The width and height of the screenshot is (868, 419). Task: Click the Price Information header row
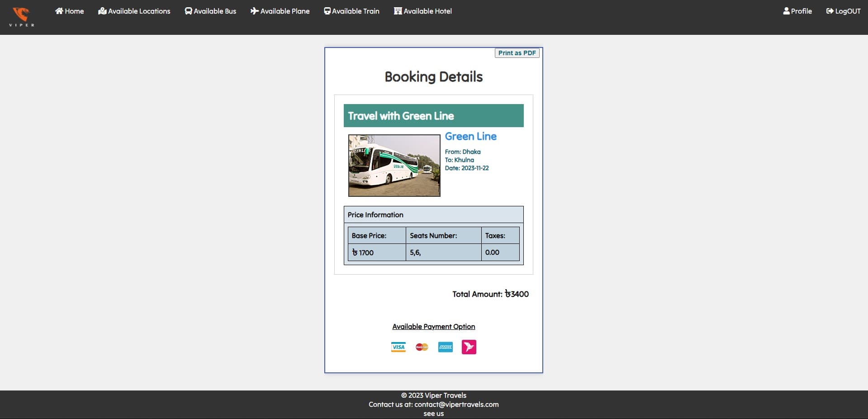(x=434, y=215)
